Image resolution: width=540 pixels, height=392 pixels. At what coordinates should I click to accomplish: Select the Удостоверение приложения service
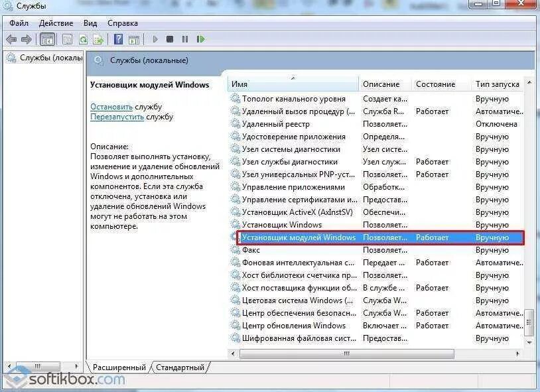point(376,137)
